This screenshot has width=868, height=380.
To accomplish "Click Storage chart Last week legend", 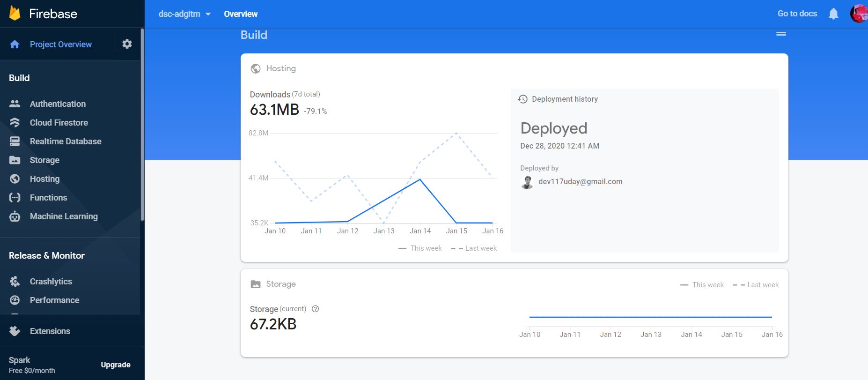I will pos(756,285).
